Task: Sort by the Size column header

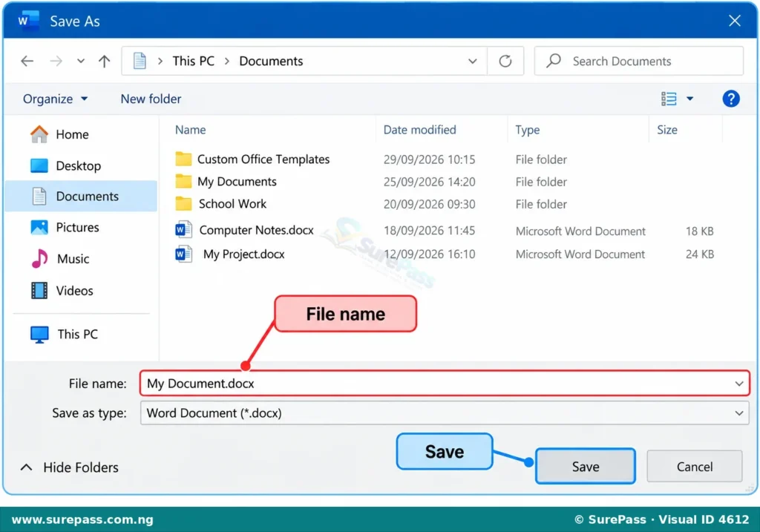Action: (667, 130)
